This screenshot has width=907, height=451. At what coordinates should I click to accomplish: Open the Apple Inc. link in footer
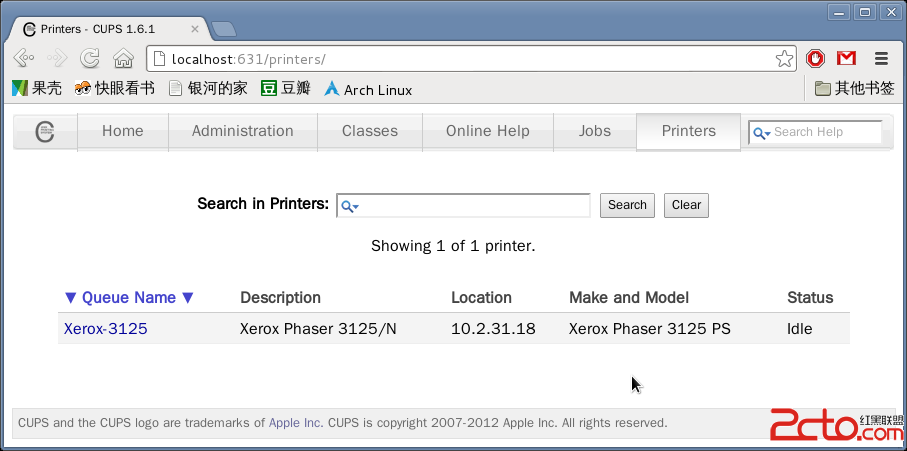296,423
